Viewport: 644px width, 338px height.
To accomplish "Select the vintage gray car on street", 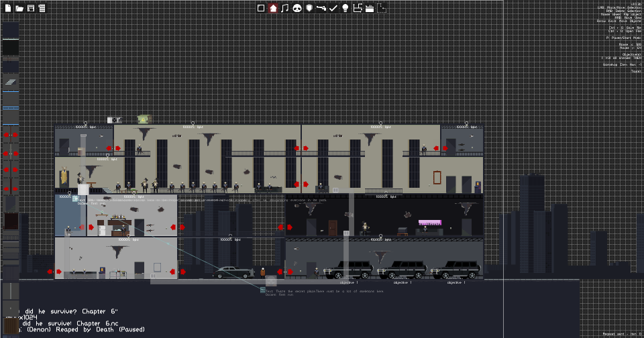I will 233,272.
